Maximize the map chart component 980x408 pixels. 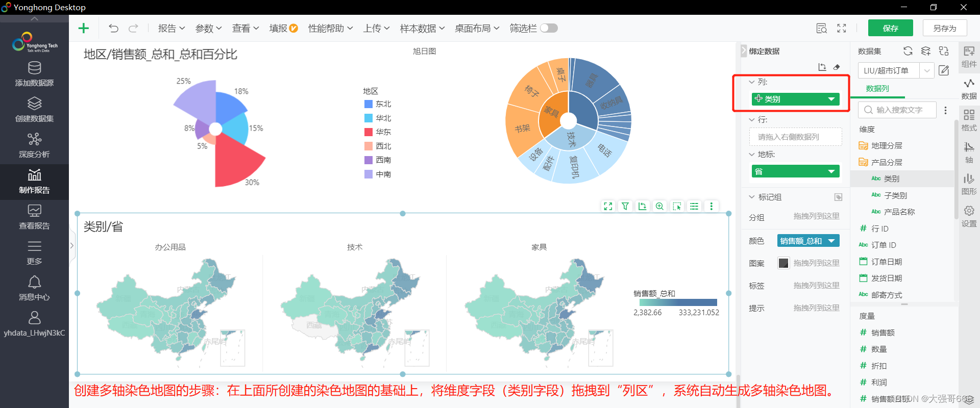(608, 206)
